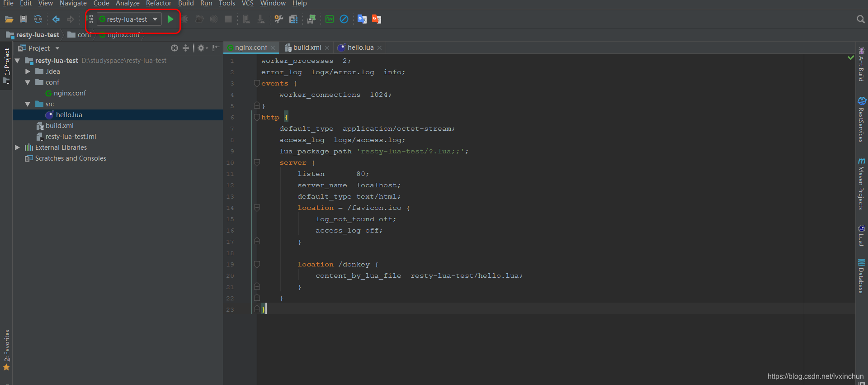Open the Navigate menu
Viewport: 868px width, 385px height.
coord(73,4)
